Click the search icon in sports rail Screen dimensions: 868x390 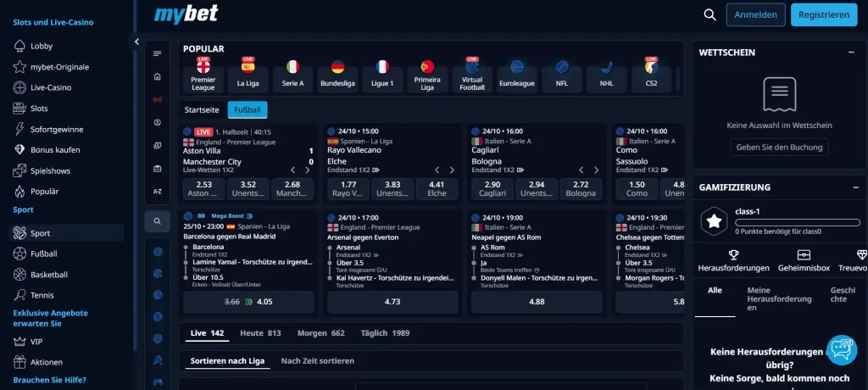(x=158, y=221)
